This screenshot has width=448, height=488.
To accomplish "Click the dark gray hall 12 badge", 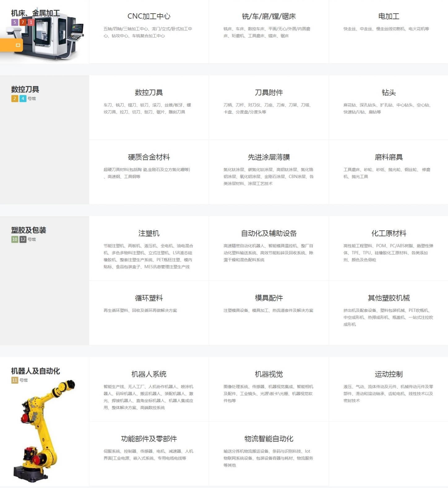I will click(23, 239).
